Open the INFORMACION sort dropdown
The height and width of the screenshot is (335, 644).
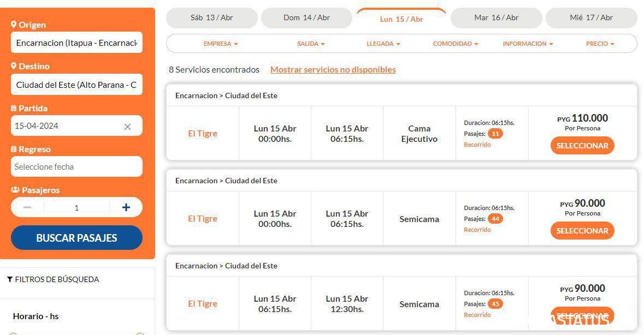[528, 44]
